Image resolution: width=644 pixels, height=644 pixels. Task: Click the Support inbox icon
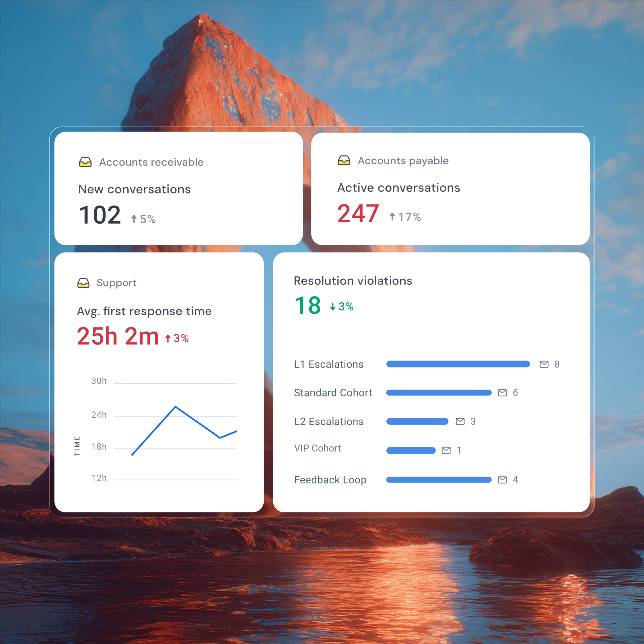pyautogui.click(x=83, y=283)
